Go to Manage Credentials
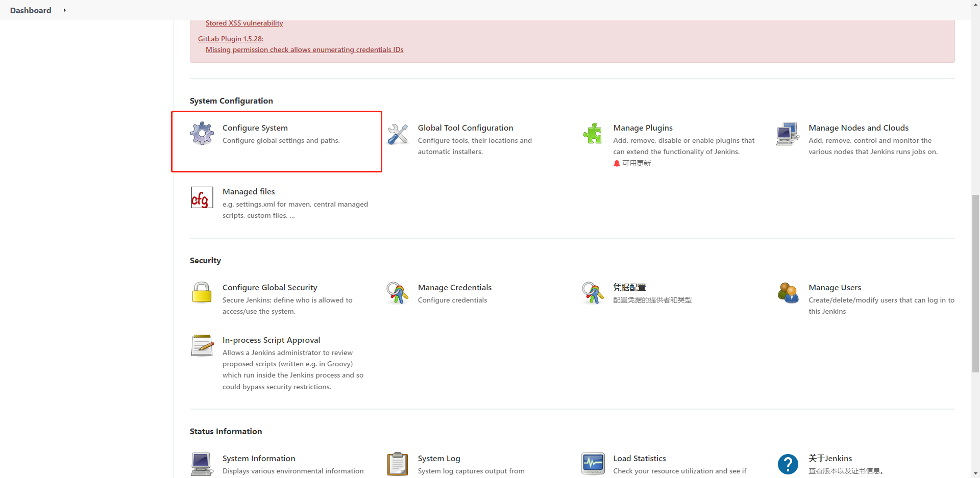Image resolution: width=980 pixels, height=478 pixels. (x=455, y=288)
